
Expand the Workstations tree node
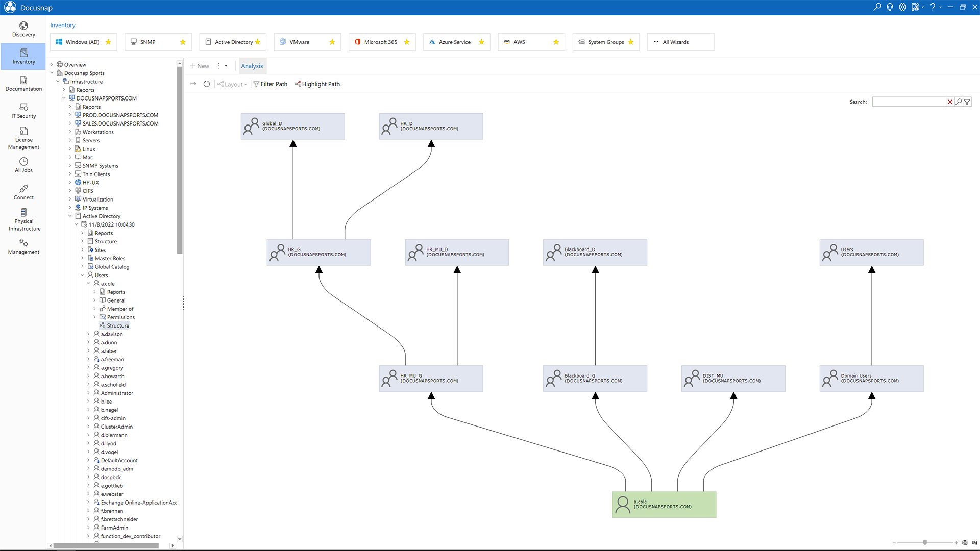[71, 132]
